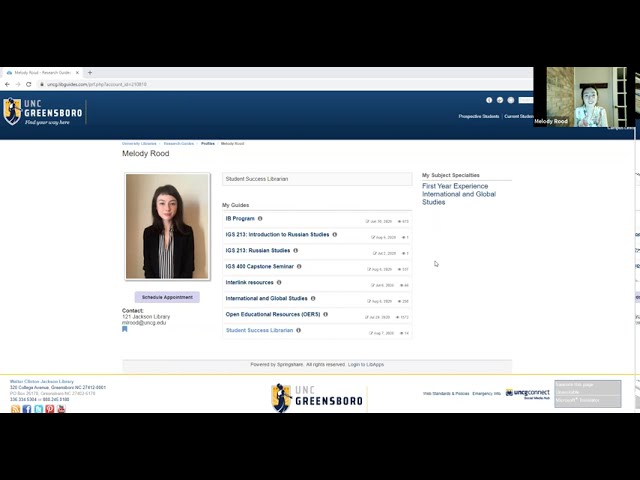Show info for Interlink resources
Image resolution: width=640 pixels, height=480 pixels.
coord(279,282)
